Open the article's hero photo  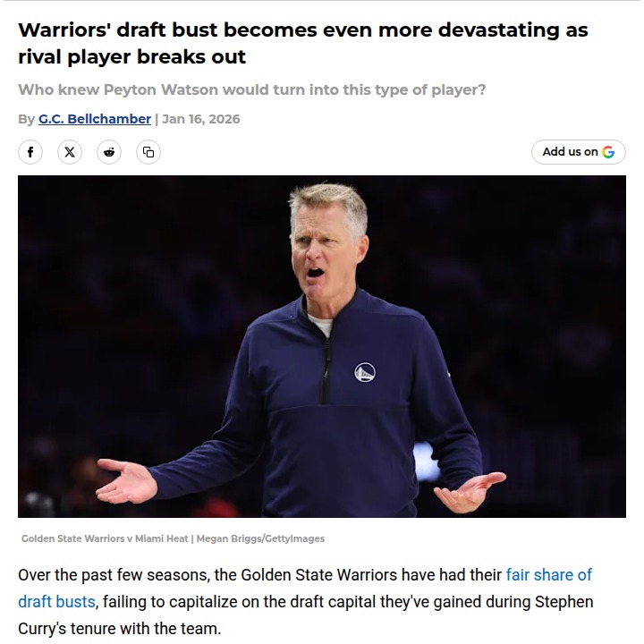[x=322, y=346]
